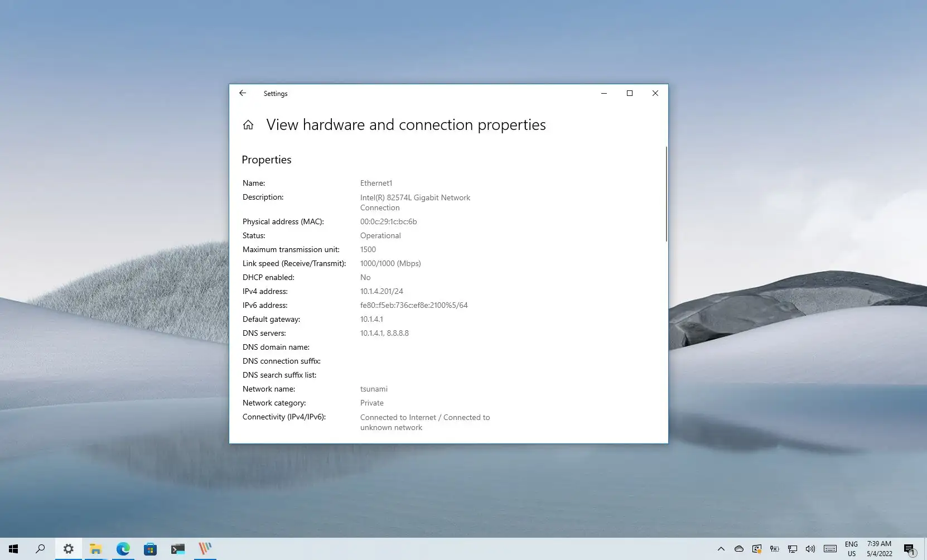Expand the hidden icons tray chevron
The height and width of the screenshot is (560, 927).
(721, 549)
